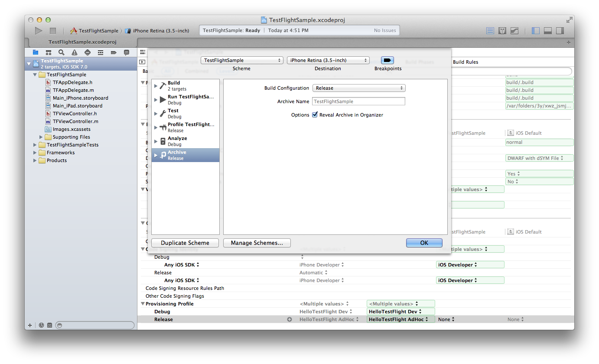Click the build settings search field

511,71
